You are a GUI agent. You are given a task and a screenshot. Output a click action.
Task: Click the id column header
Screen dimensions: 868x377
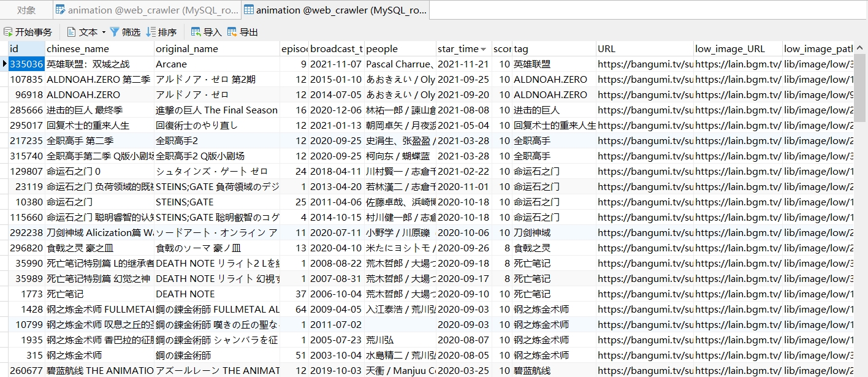pyautogui.click(x=27, y=48)
